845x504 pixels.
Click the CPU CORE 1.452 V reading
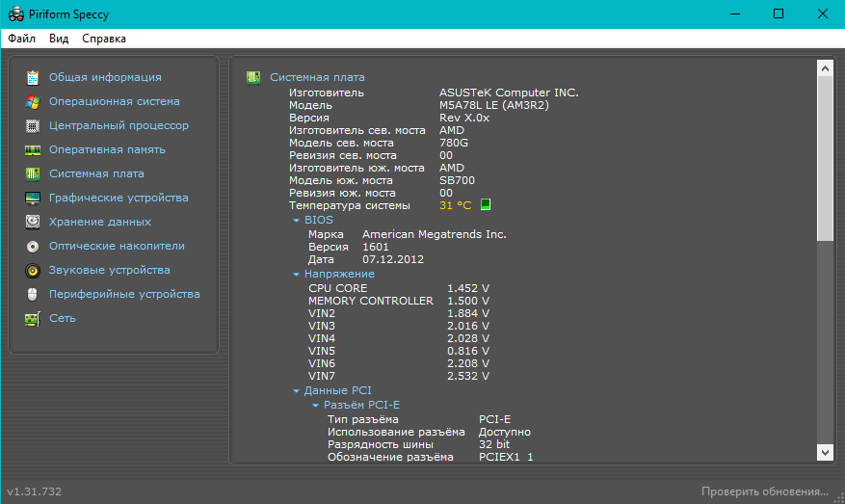tap(467, 288)
